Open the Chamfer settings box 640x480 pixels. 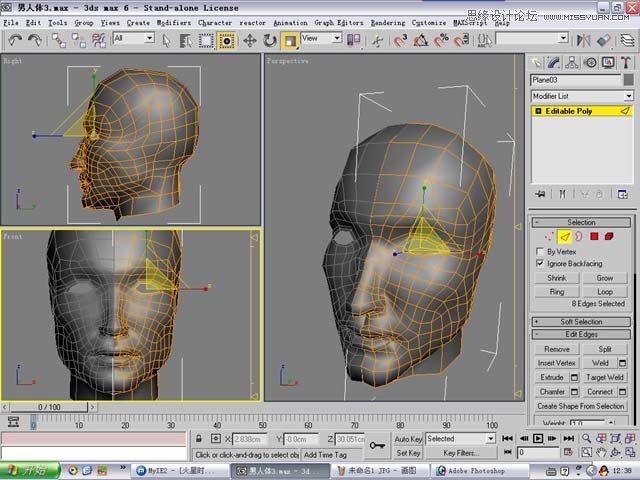(574, 392)
